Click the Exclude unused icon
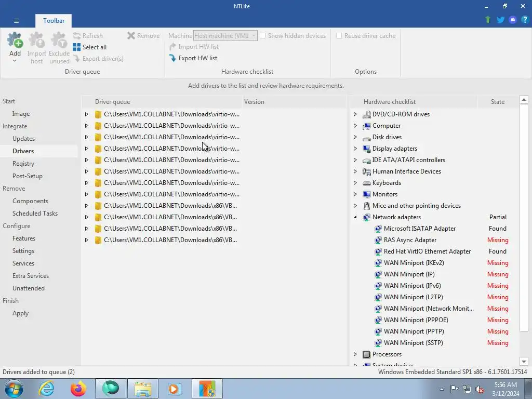This screenshot has width=532, height=399. tap(59, 40)
